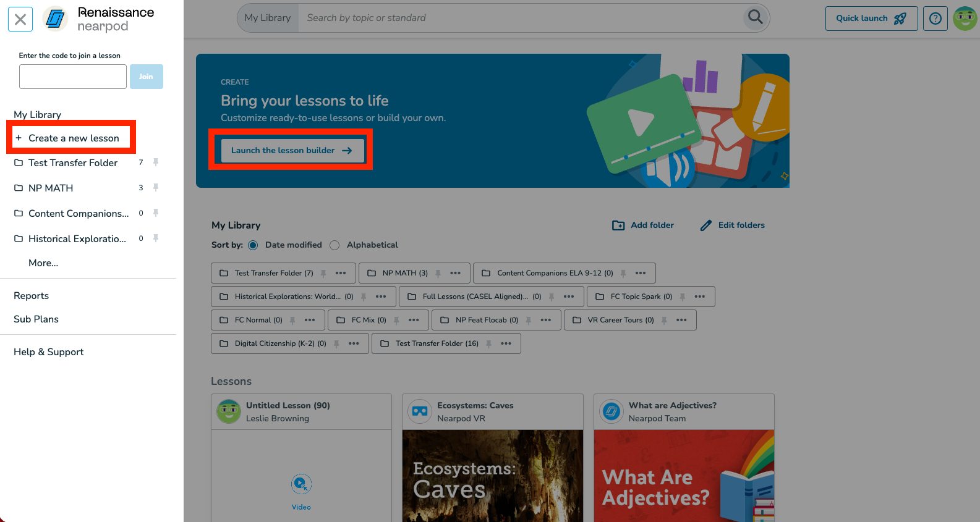The height and width of the screenshot is (522, 980).
Task: Select the Date modified sort option
Action: coord(253,245)
